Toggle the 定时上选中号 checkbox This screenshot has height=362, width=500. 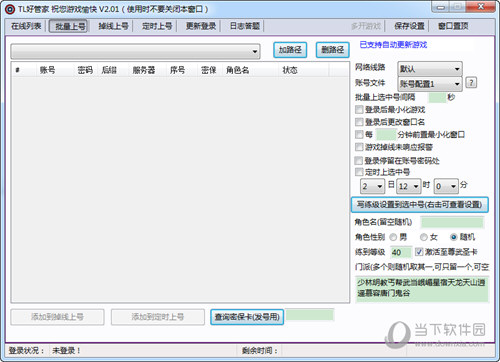[359, 172]
